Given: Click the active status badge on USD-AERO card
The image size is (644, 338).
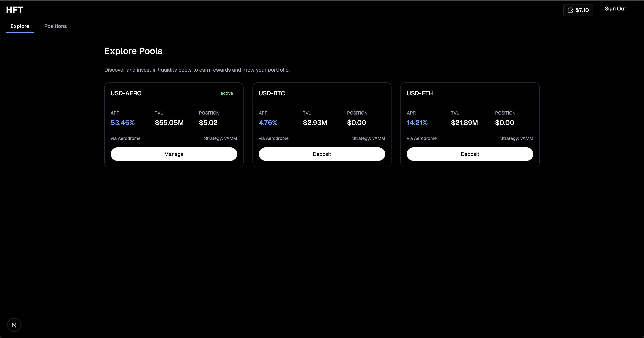Looking at the screenshot, I should tap(226, 93).
